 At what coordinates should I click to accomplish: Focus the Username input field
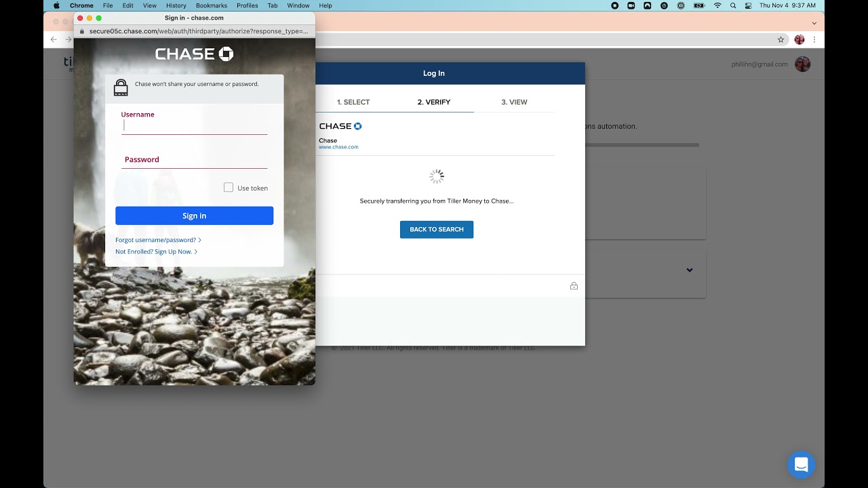pyautogui.click(x=195, y=126)
